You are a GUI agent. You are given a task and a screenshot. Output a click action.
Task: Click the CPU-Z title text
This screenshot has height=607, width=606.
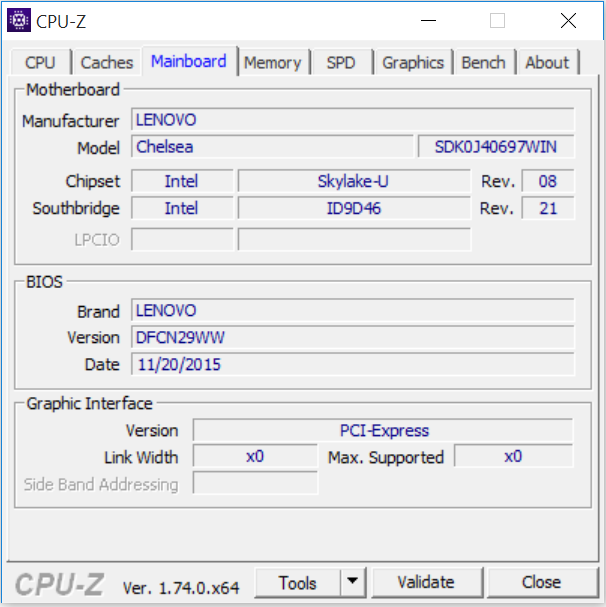pos(61,22)
